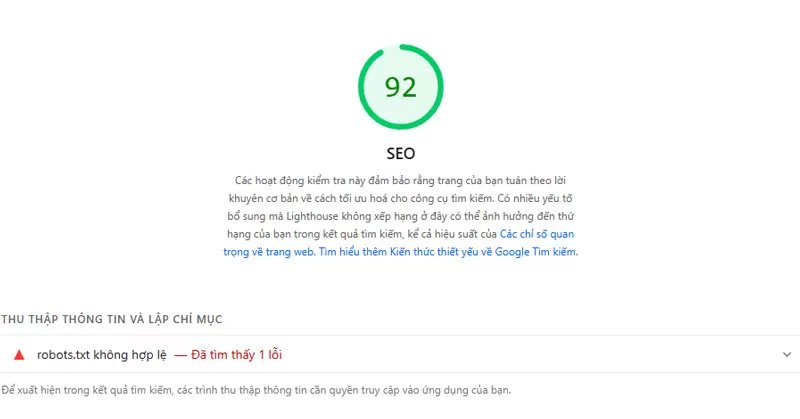Click the red warning triangle icon
The height and width of the screenshot is (419, 800).
pos(19,354)
